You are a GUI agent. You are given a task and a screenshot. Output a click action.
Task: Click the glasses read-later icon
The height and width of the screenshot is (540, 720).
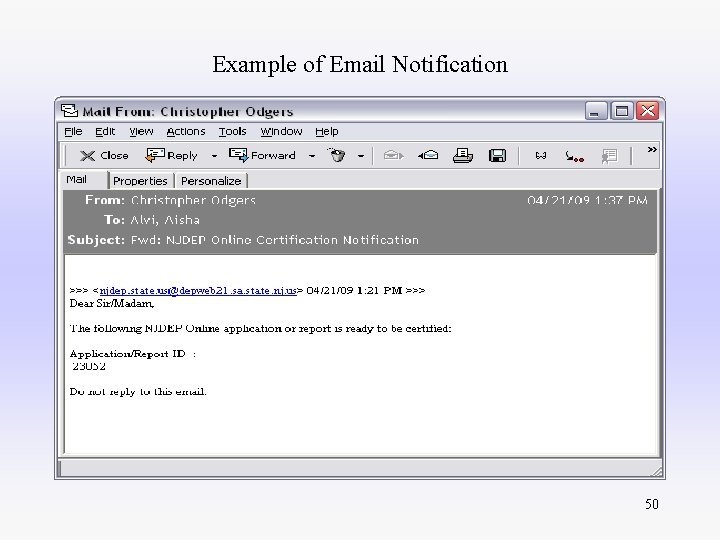pyautogui.click(x=541, y=156)
